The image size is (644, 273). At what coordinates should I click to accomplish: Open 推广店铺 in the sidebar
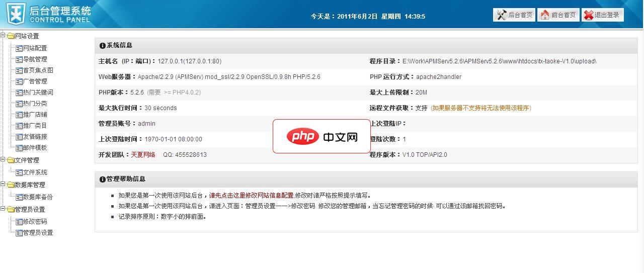pyautogui.click(x=35, y=115)
